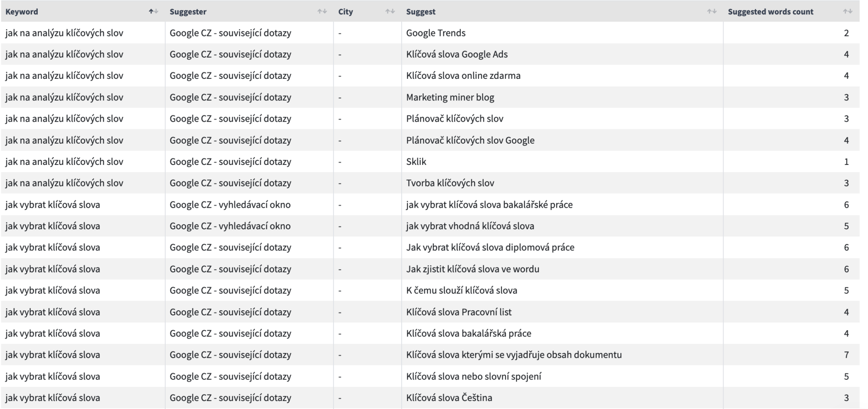The width and height of the screenshot is (868, 409).
Task: Select "Jak zjistit klíčová slova ve wordu"
Action: coord(473,269)
